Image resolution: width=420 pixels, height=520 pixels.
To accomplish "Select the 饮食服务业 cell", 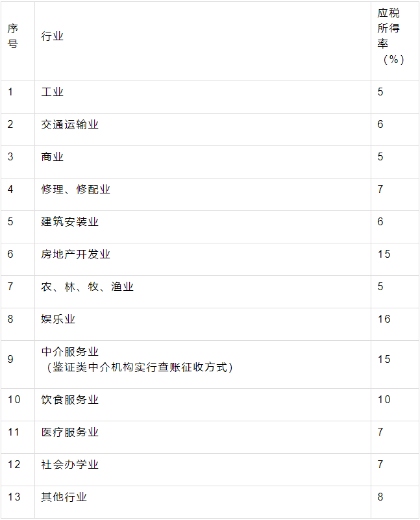I will (x=70, y=399).
